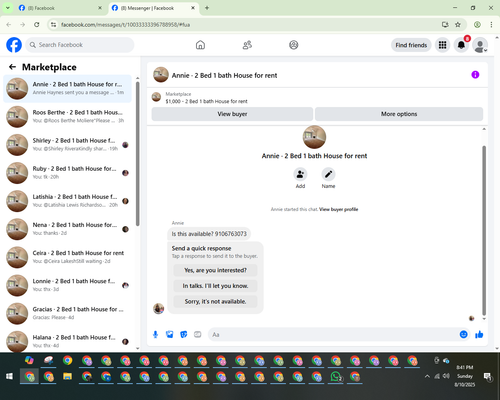Open Annie conversation in list
Viewport: 500px width, 400px height.
point(67,89)
